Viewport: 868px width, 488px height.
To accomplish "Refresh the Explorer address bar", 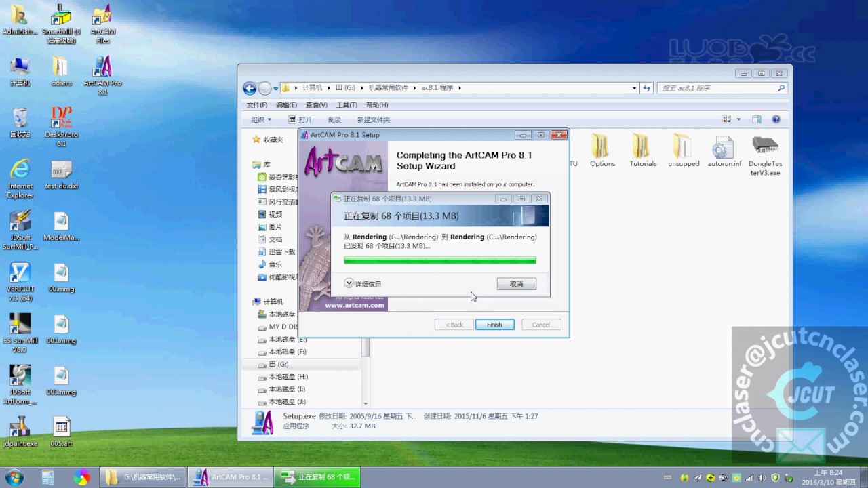I will [x=646, y=88].
